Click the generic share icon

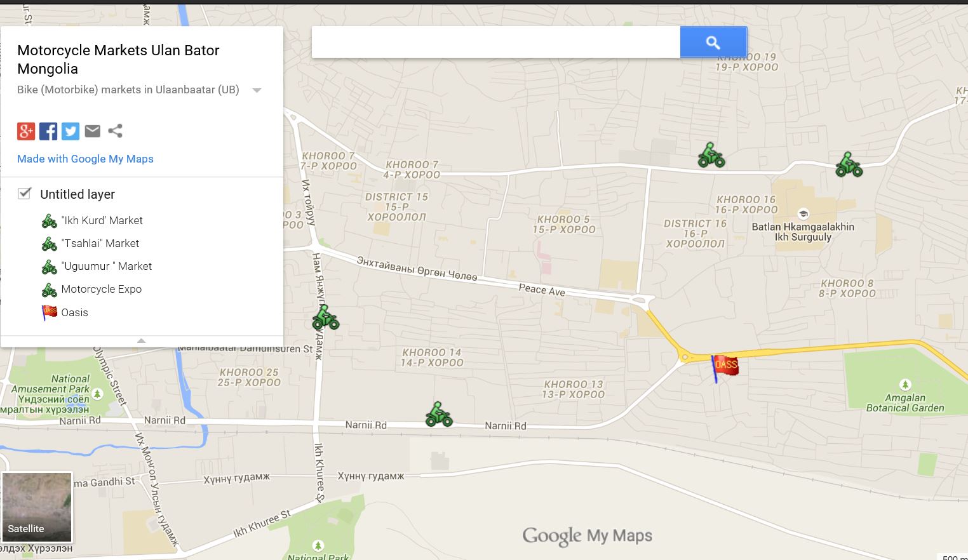(x=115, y=131)
